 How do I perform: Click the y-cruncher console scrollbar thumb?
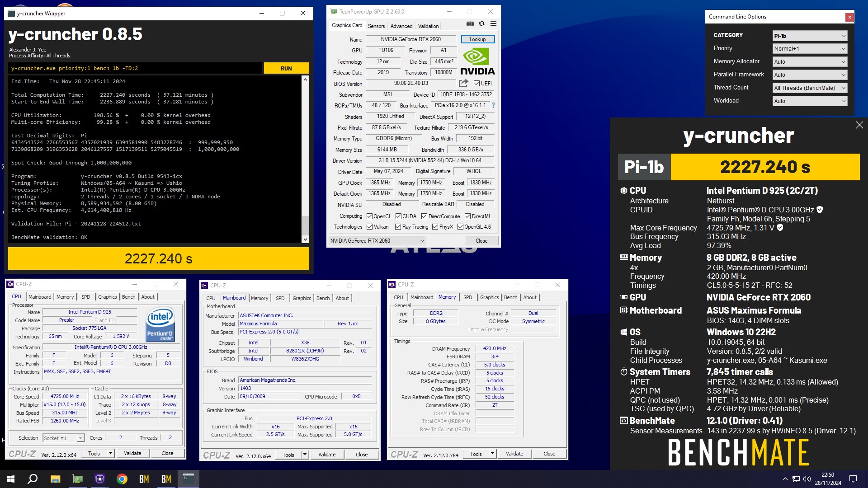[305, 225]
